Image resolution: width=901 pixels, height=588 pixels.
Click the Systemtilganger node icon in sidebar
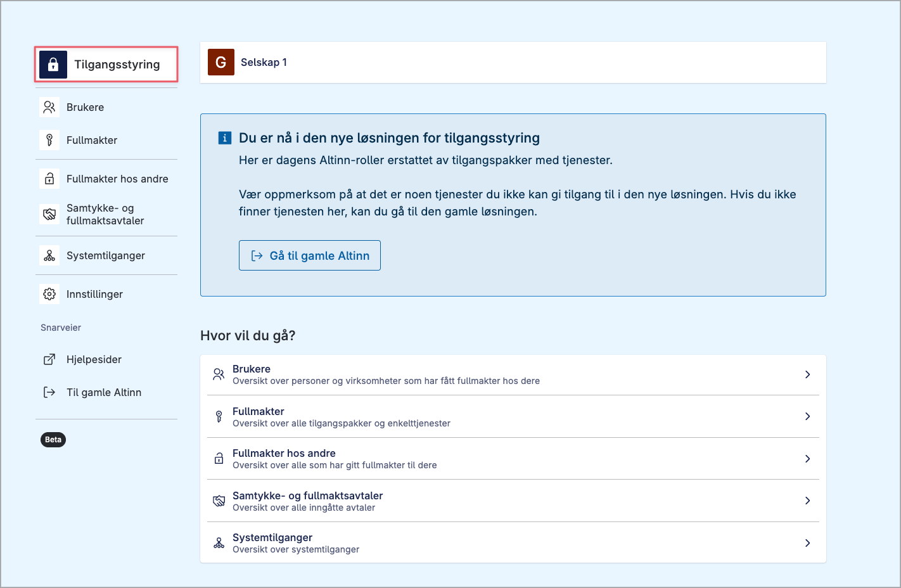tap(49, 255)
